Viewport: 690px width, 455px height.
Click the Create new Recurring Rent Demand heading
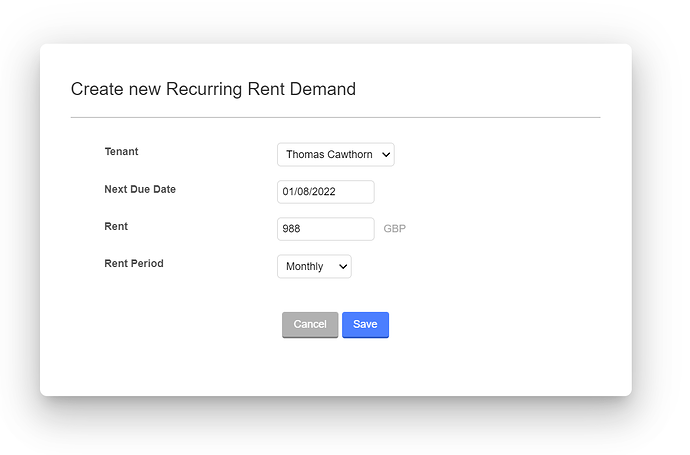click(x=213, y=89)
